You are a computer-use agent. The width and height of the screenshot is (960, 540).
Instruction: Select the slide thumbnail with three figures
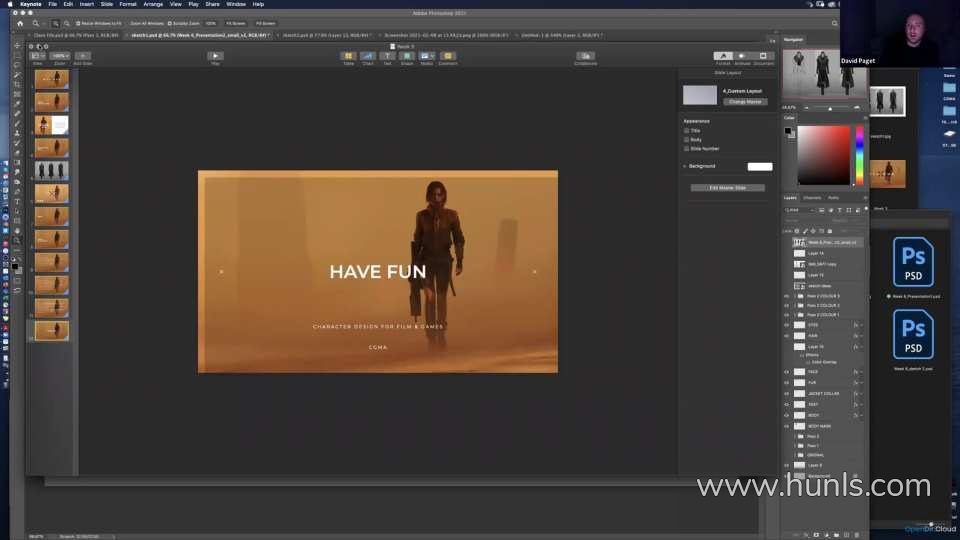coord(51,170)
